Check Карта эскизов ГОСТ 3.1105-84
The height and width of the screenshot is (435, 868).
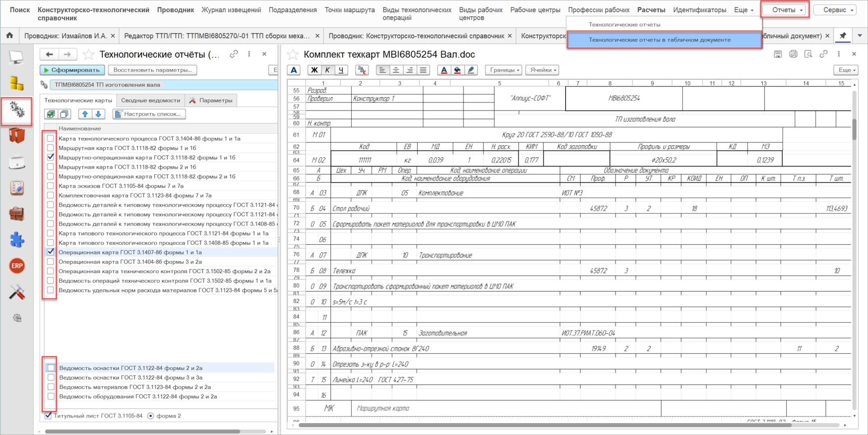click(x=50, y=186)
